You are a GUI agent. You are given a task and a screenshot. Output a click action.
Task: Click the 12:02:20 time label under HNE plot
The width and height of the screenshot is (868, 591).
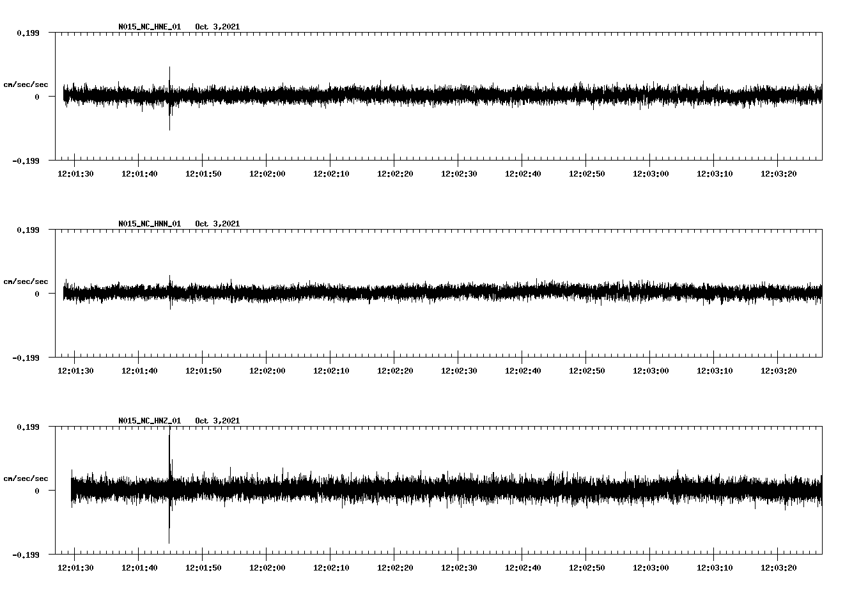point(395,174)
